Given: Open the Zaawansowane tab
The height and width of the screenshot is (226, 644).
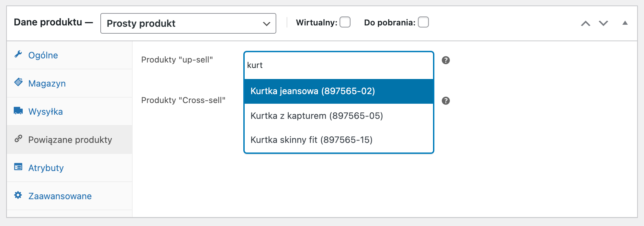Looking at the screenshot, I should point(69,196).
